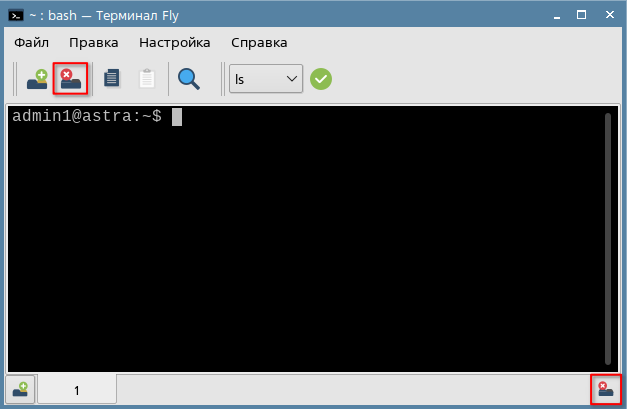627x409 pixels.
Task: Open the ls command dropdown
Action: pyautogui.click(x=266, y=79)
